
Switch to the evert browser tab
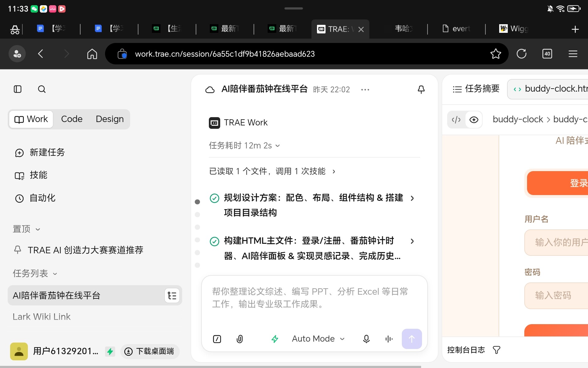pos(456,29)
